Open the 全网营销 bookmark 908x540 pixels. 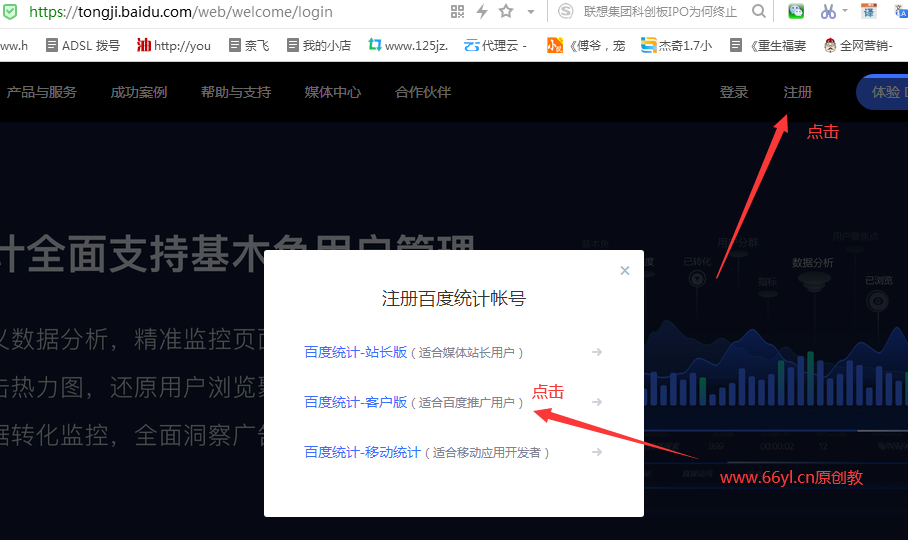(x=859, y=45)
